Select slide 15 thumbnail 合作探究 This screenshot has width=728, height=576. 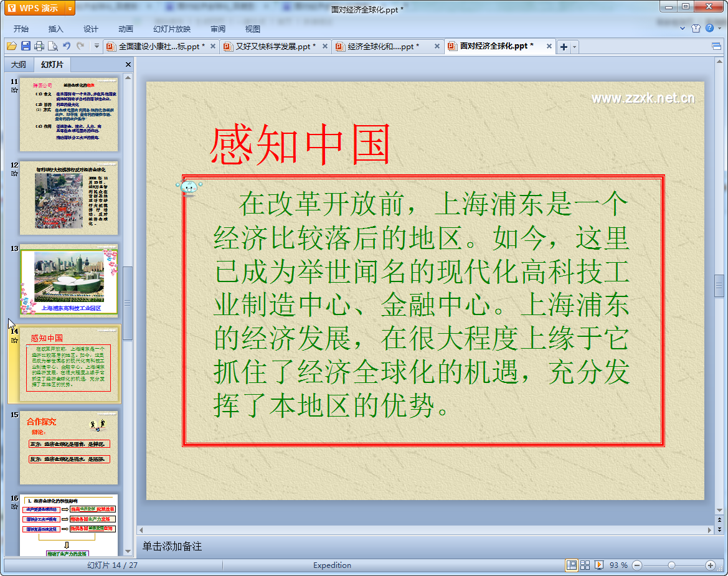coord(69,448)
